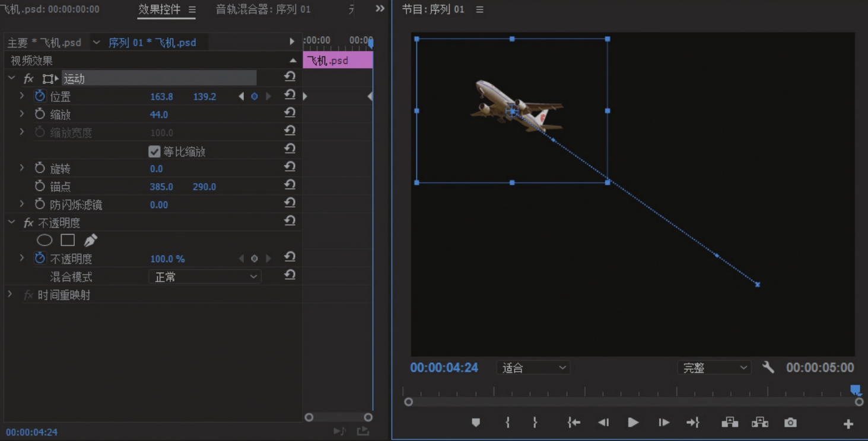Image resolution: width=868 pixels, height=441 pixels.
Task: Toggle the 旋转 rotation animation stopwatch
Action: click(40, 168)
